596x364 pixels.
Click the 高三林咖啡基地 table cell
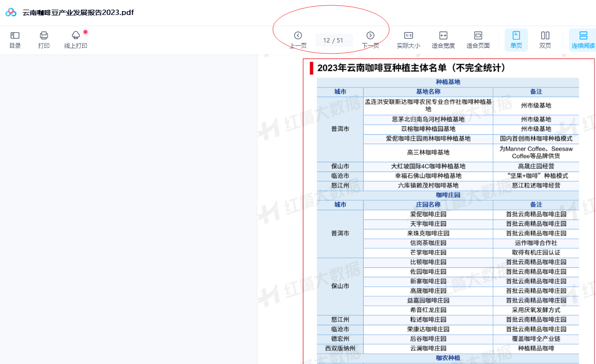(428, 153)
